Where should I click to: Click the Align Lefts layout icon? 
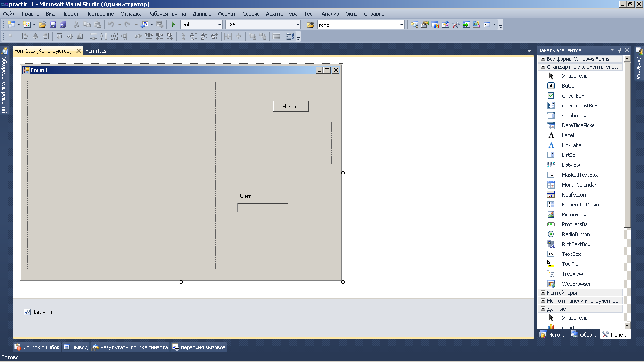click(25, 36)
